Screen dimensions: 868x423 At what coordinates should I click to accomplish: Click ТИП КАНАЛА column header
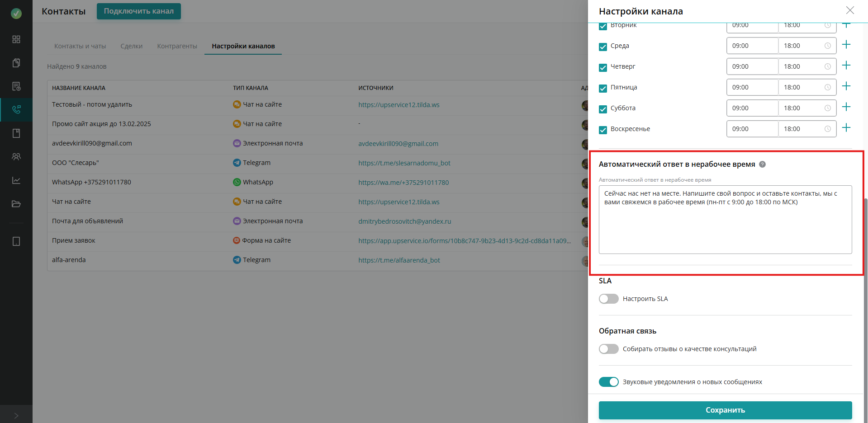pyautogui.click(x=251, y=88)
